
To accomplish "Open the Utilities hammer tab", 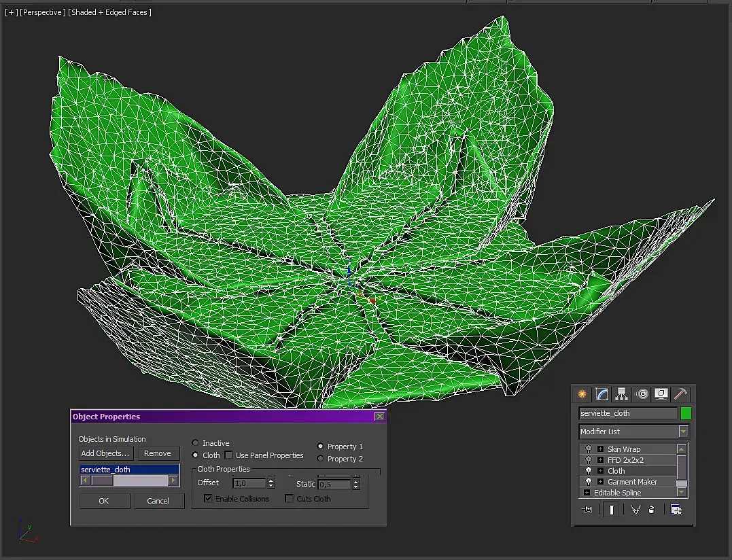I will coord(680,394).
